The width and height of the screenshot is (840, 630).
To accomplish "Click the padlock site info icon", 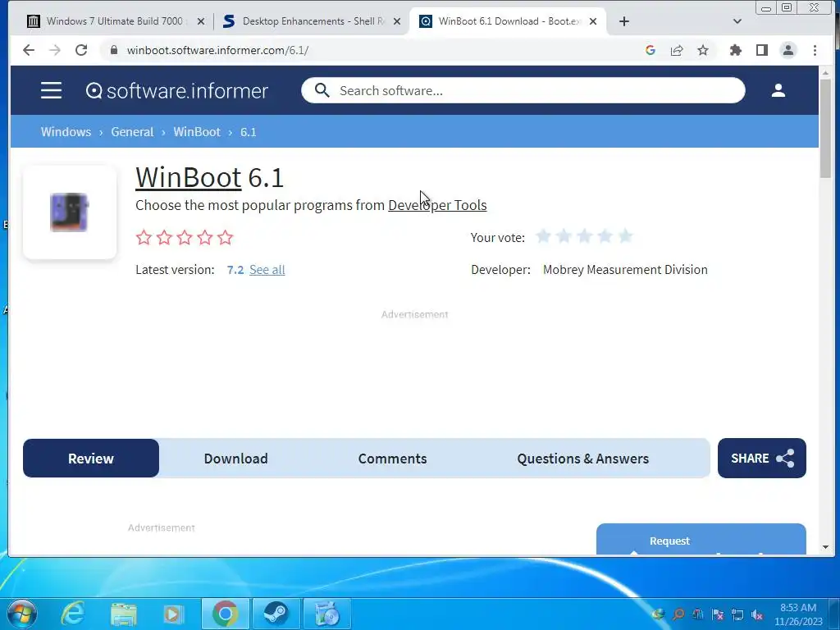I will click(113, 50).
